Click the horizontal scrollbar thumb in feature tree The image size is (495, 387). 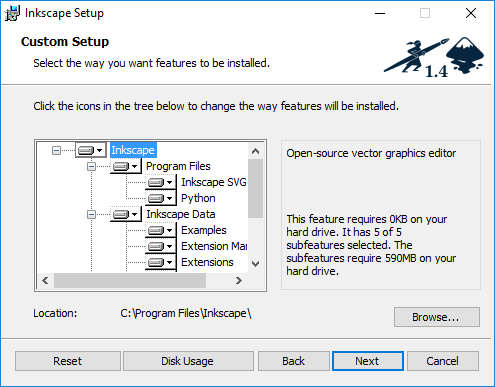coord(130,281)
